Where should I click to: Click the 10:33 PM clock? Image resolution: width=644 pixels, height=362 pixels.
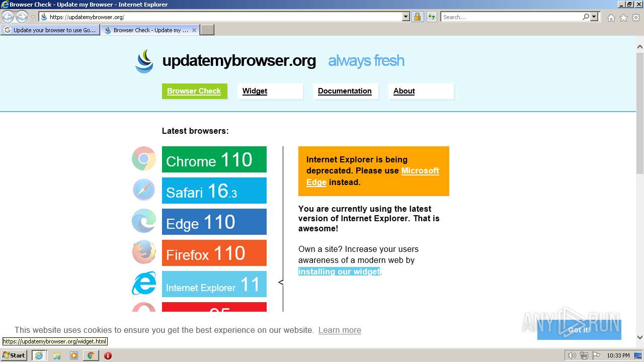618,355
